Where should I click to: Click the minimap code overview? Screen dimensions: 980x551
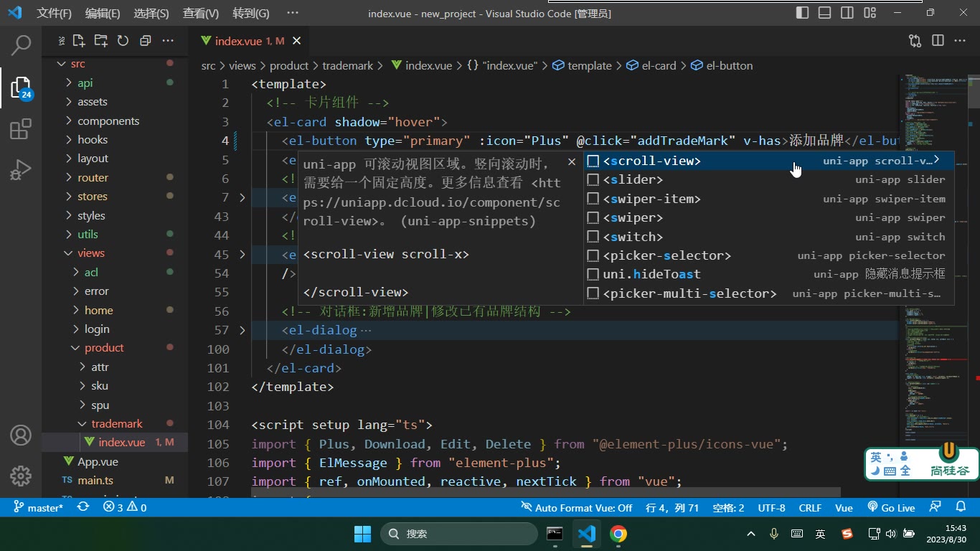[x=932, y=258]
